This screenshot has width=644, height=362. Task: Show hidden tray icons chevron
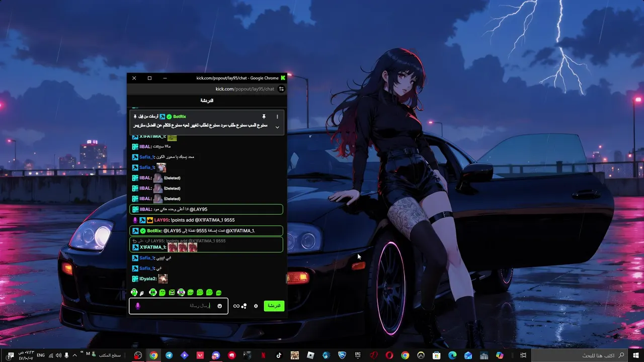point(75,355)
